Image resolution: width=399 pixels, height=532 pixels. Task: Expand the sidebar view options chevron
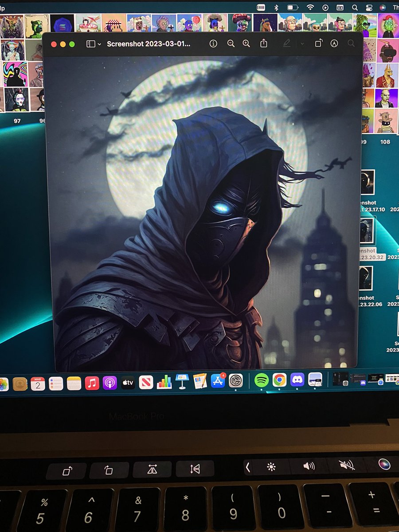pyautogui.click(x=99, y=44)
